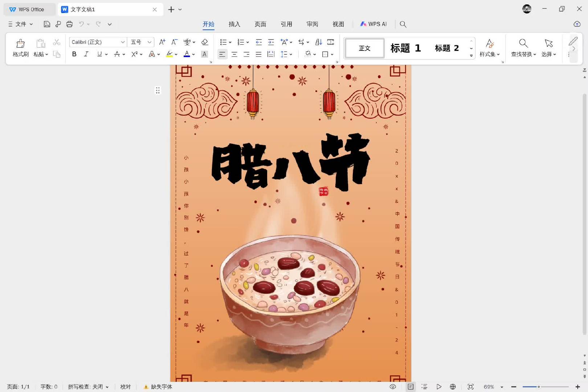The width and height of the screenshot is (588, 392).
Task: Click the search magnifier next to WPS AI
Action: click(403, 24)
